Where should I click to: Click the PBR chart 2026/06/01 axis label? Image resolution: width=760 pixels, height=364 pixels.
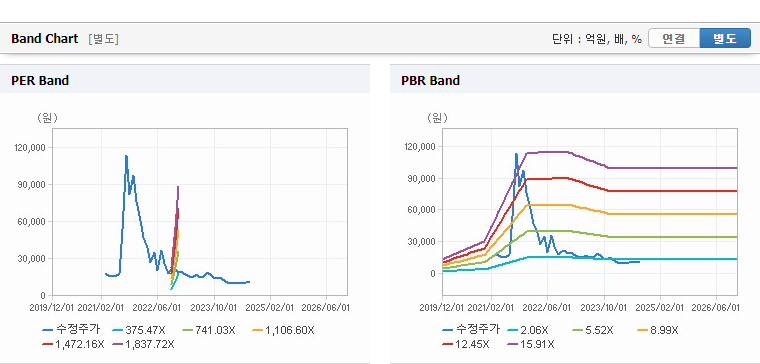tap(715, 308)
